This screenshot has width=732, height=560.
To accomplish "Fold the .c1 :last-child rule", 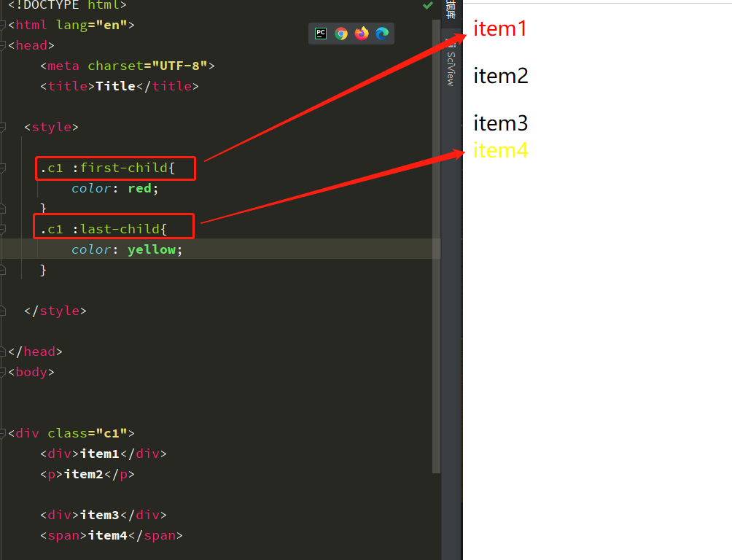I will (x=3, y=229).
